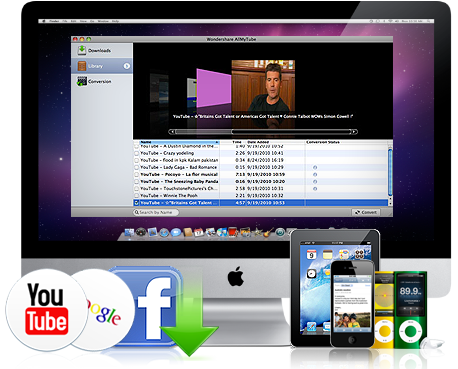Click the Search by Name field
The height and width of the screenshot is (369, 458).
coord(156,212)
